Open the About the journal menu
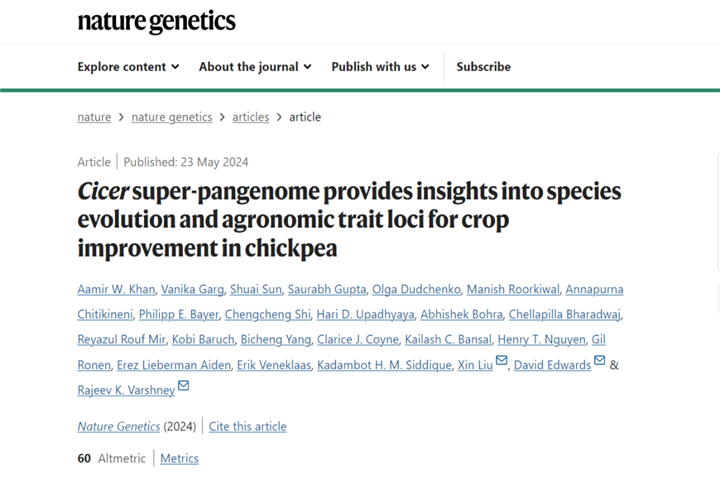This screenshot has height=480, width=720. tap(255, 67)
